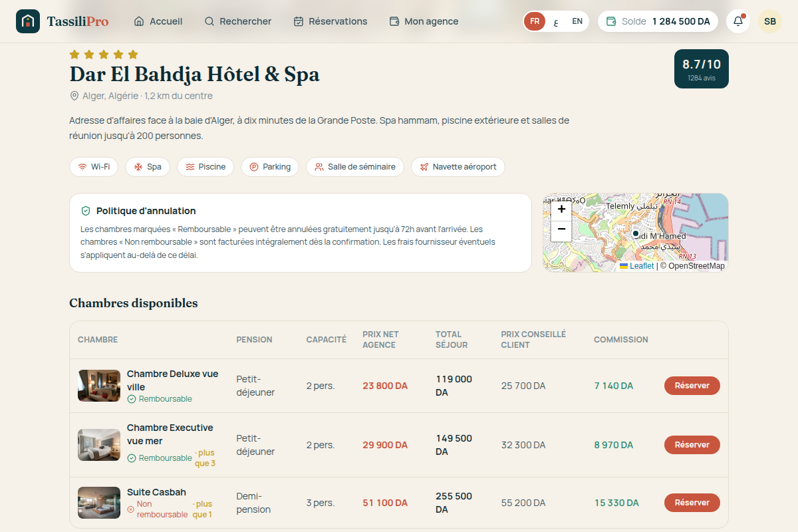Zoom out on the map
Viewport: 798px width, 532px height.
coord(561,229)
